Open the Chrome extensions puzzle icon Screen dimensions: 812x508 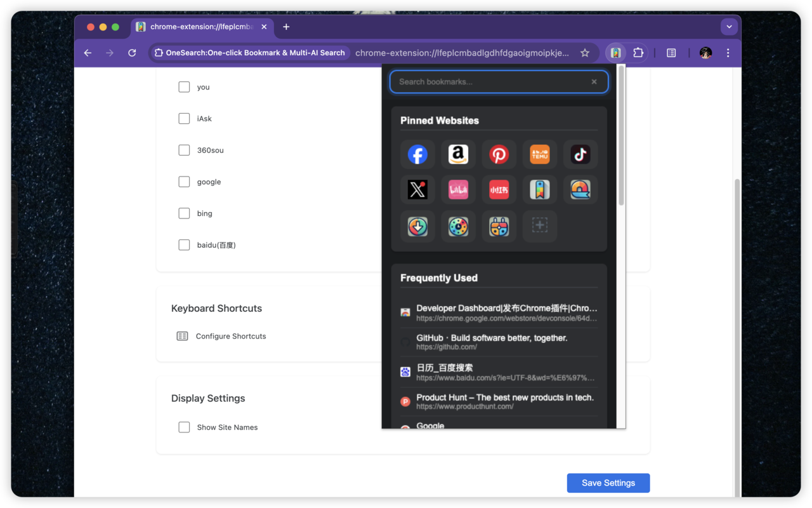[x=638, y=53]
